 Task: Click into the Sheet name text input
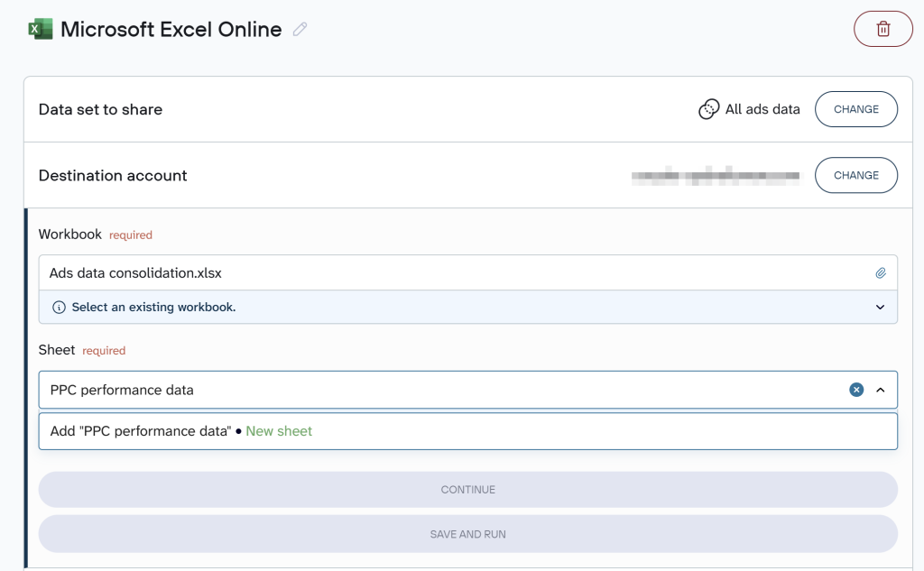click(433, 390)
